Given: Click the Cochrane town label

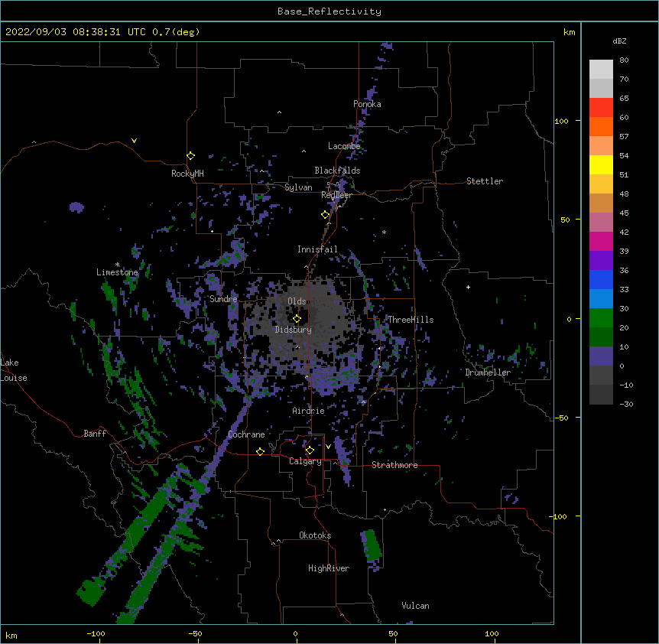Looking at the screenshot, I should pyautogui.click(x=246, y=434).
